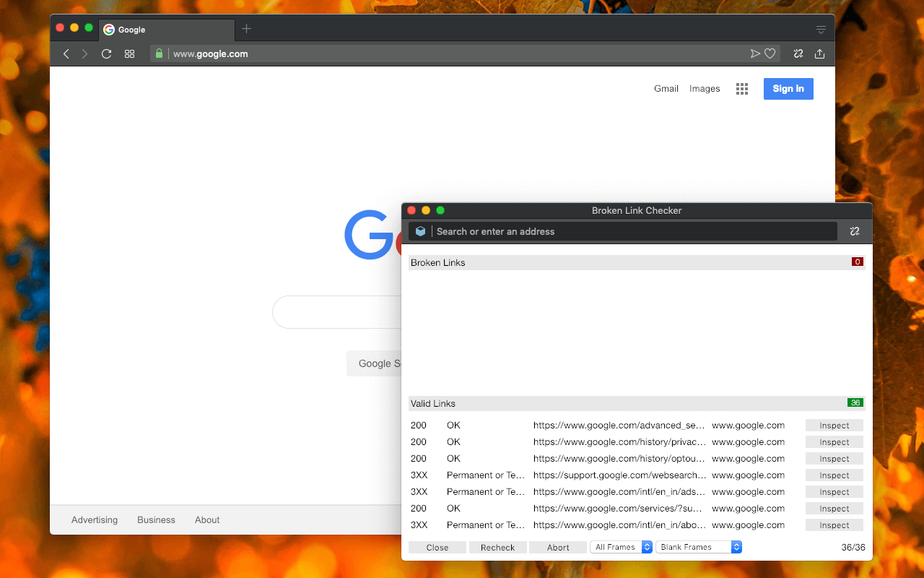Open the Google apps grid
Viewport: 924px width, 578px height.
(x=742, y=89)
